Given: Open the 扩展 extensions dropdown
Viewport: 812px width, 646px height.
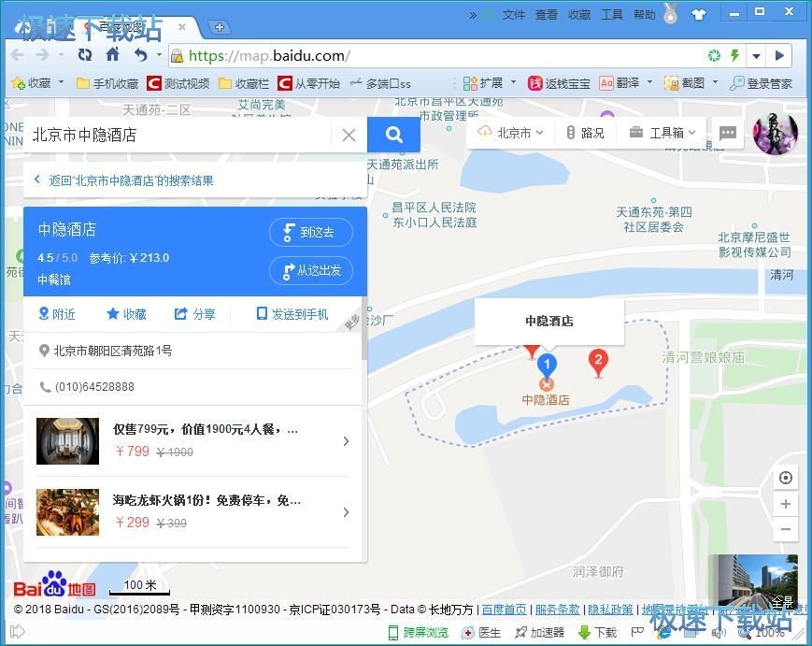Looking at the screenshot, I should tap(490, 83).
